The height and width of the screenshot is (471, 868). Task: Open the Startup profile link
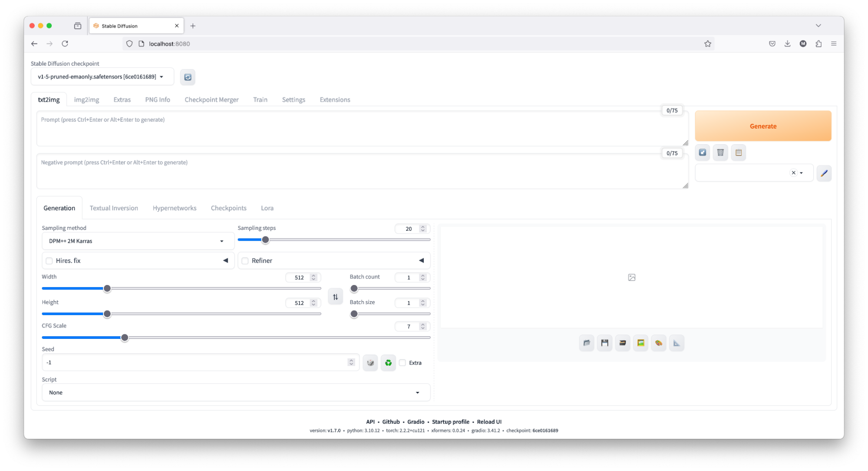(x=450, y=422)
